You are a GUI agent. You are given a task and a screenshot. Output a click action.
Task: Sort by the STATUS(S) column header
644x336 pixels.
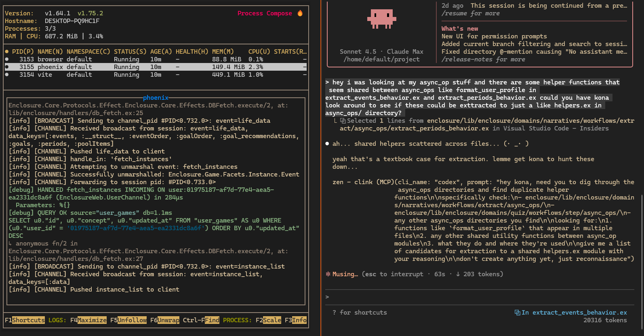[130, 52]
